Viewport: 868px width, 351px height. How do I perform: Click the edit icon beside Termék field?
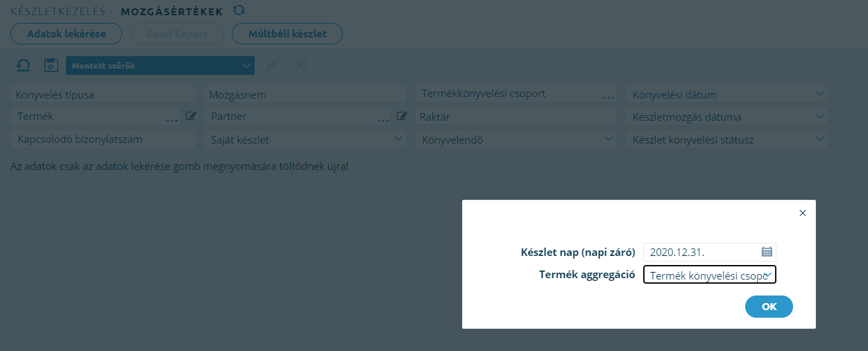coord(191,117)
